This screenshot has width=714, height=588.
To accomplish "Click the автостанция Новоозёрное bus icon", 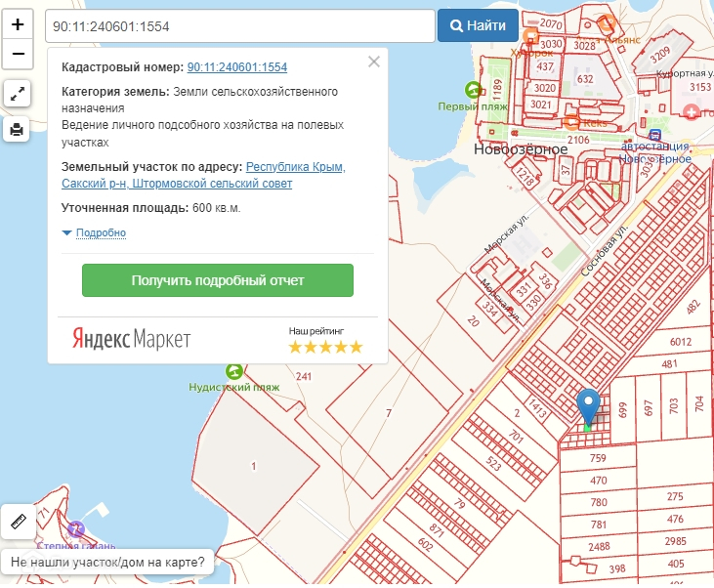I will 654,135.
